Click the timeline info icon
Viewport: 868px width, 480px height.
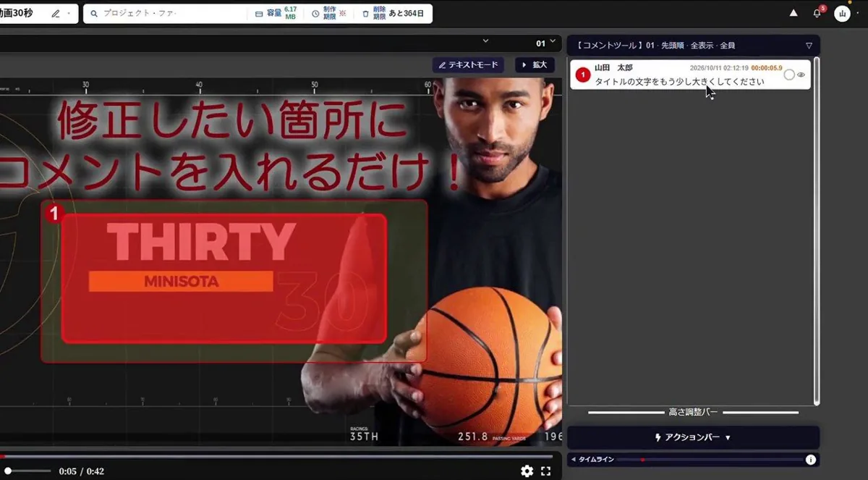pyautogui.click(x=811, y=460)
